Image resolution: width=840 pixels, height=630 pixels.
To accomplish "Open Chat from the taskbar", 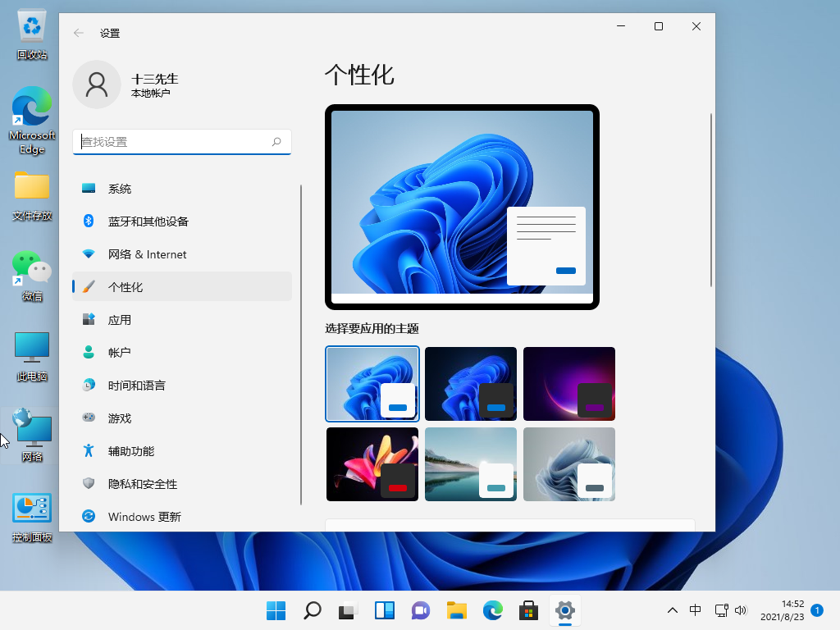I will tap(420, 610).
